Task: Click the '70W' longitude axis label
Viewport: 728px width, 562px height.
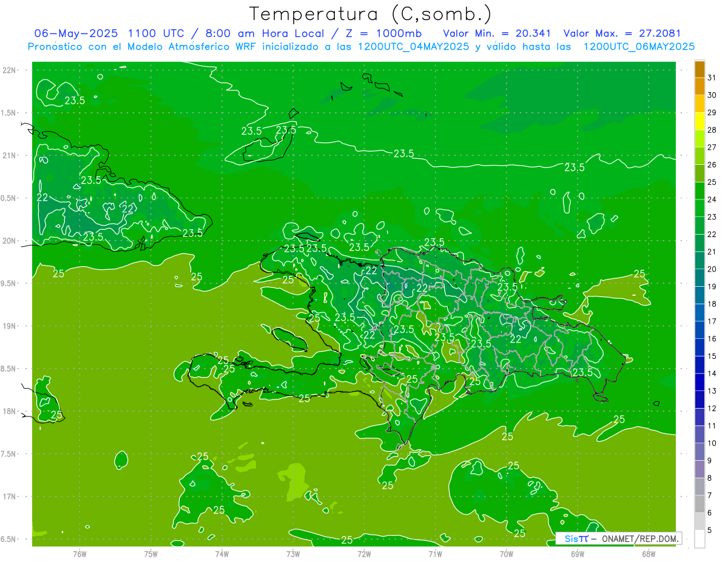Action: [507, 554]
